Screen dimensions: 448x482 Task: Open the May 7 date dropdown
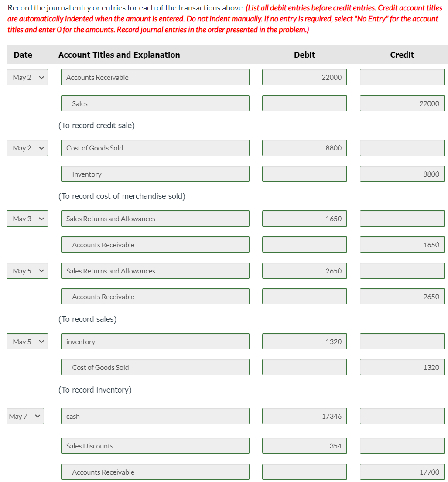point(25,416)
